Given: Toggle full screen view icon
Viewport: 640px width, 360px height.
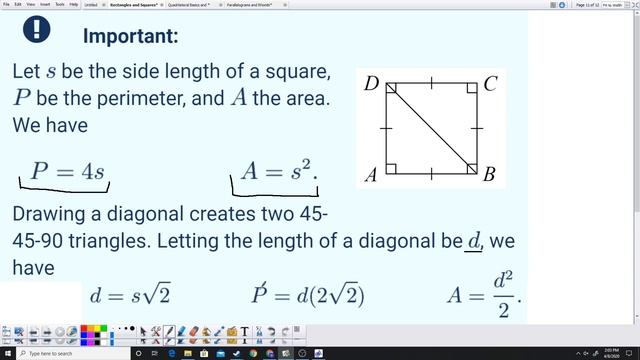Looking at the screenshot, I should 635,5.
